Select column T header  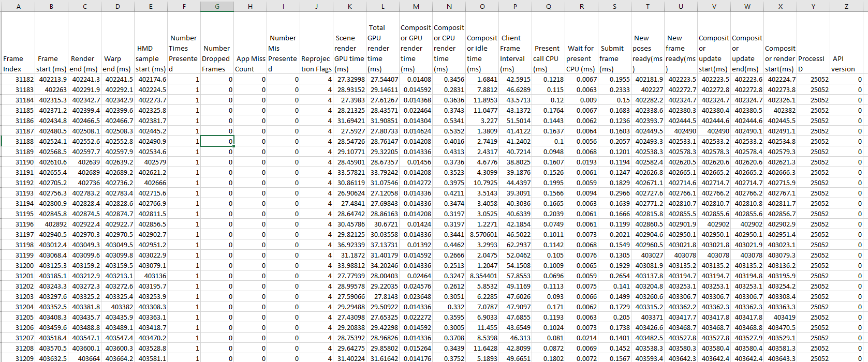(x=648, y=6)
